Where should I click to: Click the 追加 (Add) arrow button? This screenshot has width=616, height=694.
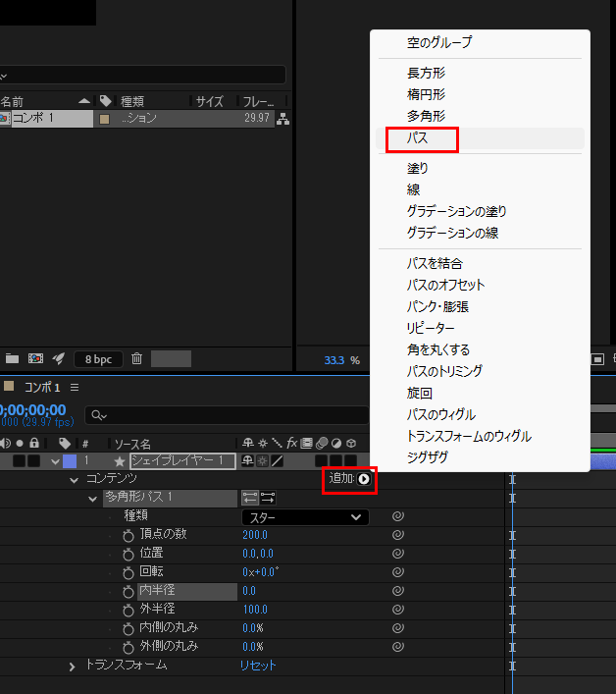click(x=364, y=479)
